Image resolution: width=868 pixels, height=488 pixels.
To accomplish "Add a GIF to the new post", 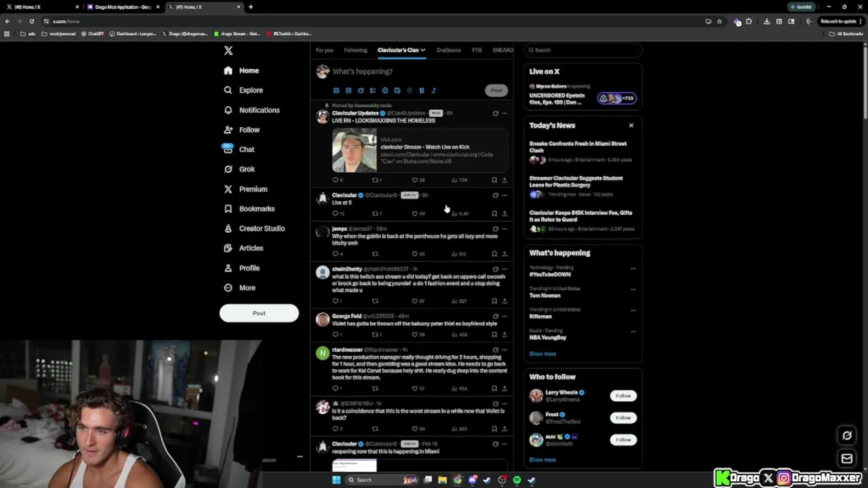I will pyautogui.click(x=348, y=90).
